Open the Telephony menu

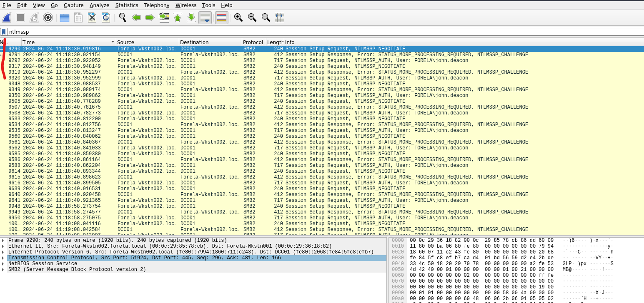coord(157,5)
